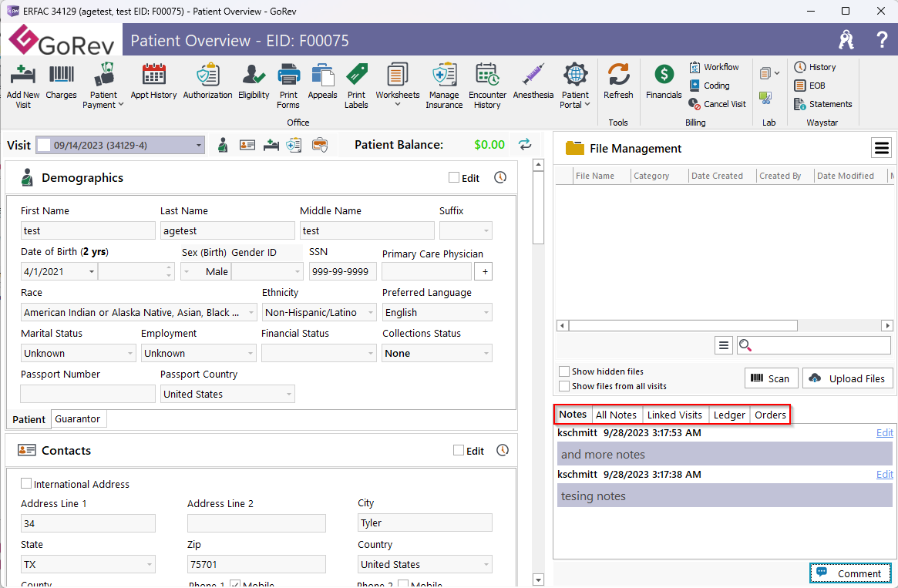The width and height of the screenshot is (898, 588).
Task: Add a Primary Care Physician with the plus button
Action: [485, 271]
